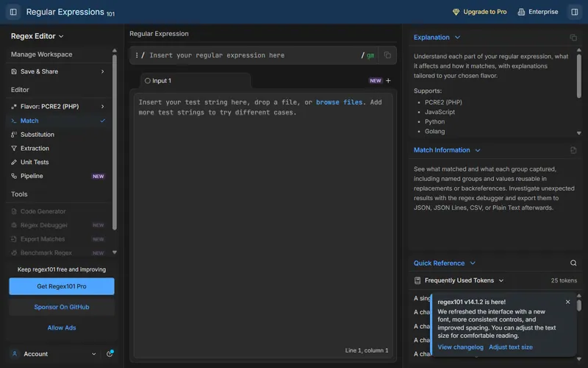Toggle the right sidebar panel icon
588x368 pixels.
coord(575,12)
